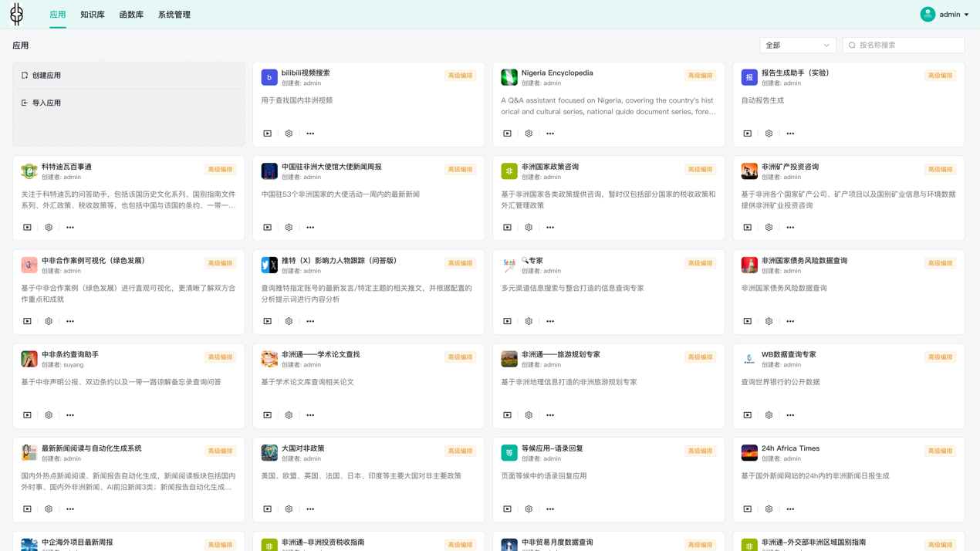The width and height of the screenshot is (980, 551).
Task: Open more options on 大国对非政策 card
Action: coord(310,509)
